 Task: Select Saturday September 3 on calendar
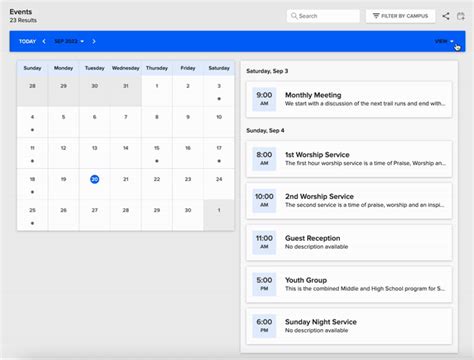point(219,91)
